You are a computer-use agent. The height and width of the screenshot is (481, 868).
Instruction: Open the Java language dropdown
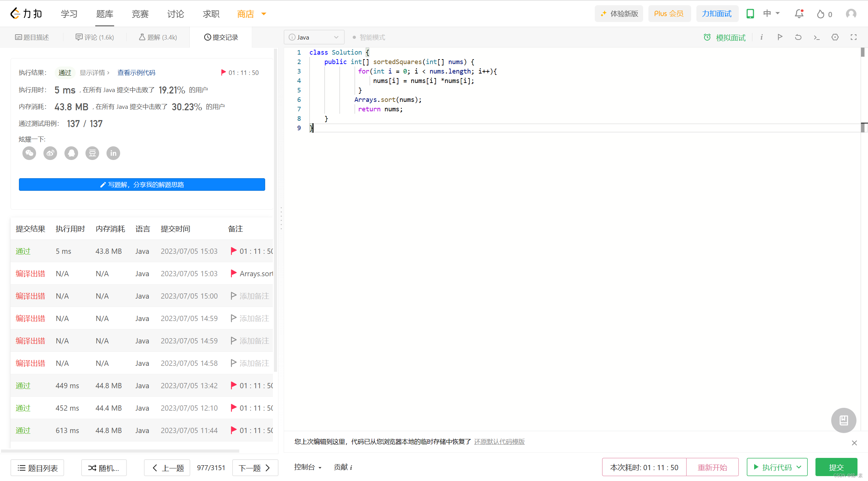(314, 37)
